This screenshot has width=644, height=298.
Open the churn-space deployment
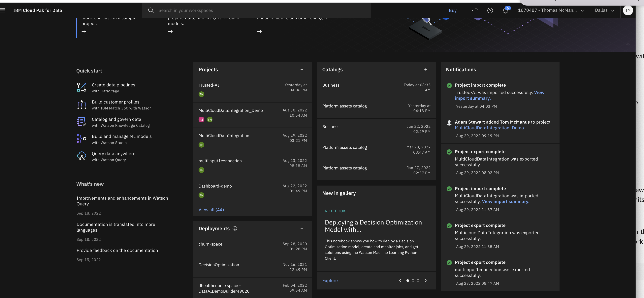pos(210,244)
